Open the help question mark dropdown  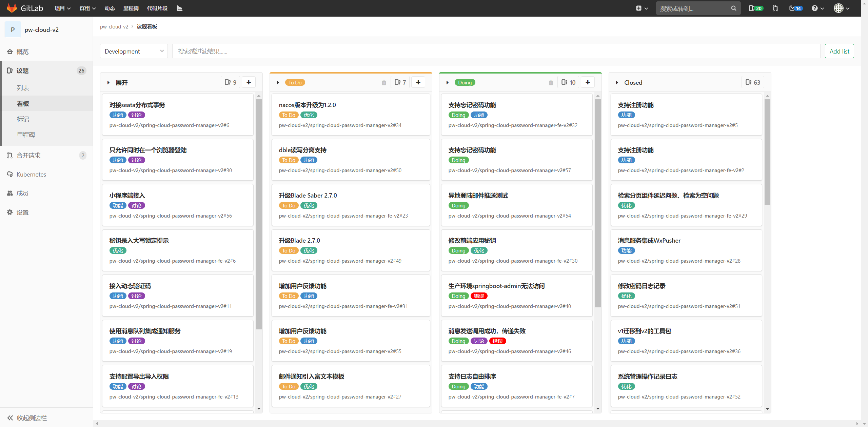click(x=817, y=8)
